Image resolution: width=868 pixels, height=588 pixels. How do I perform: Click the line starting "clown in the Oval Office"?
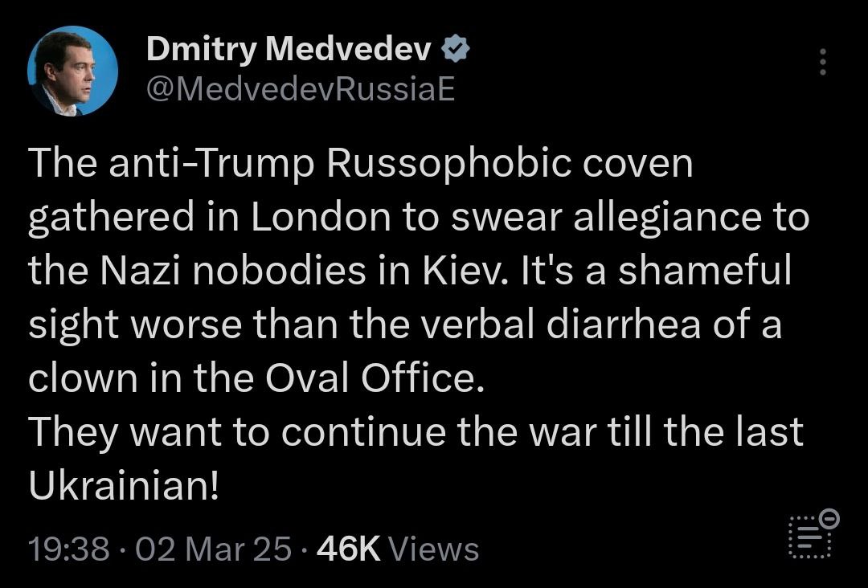coord(257,379)
